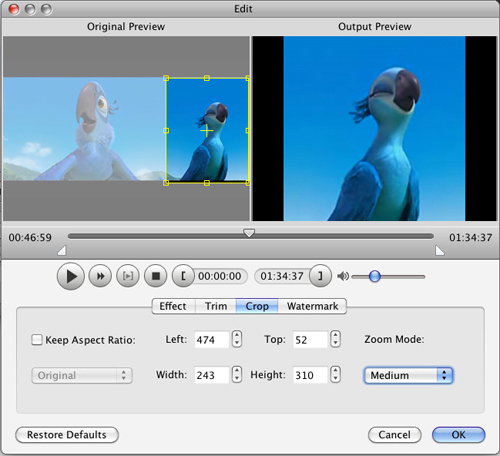Close the Edit window with red button

[x=14, y=9]
